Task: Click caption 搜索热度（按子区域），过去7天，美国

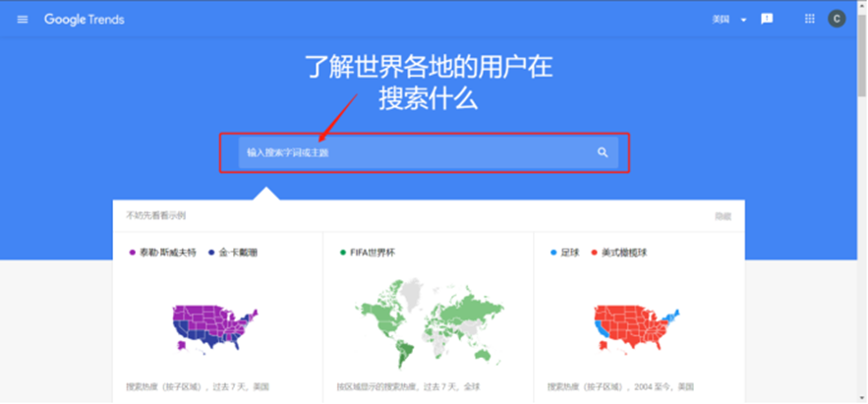Action: (x=198, y=387)
